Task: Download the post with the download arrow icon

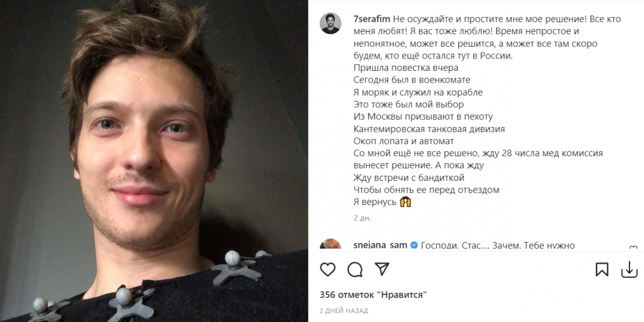Action: click(x=629, y=269)
